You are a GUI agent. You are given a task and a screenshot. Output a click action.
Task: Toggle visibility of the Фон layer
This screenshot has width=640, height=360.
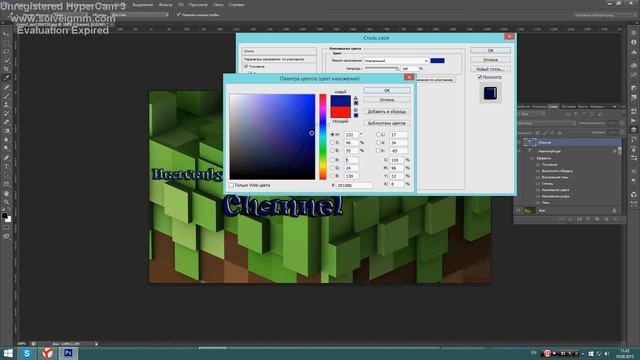pyautogui.click(x=519, y=211)
